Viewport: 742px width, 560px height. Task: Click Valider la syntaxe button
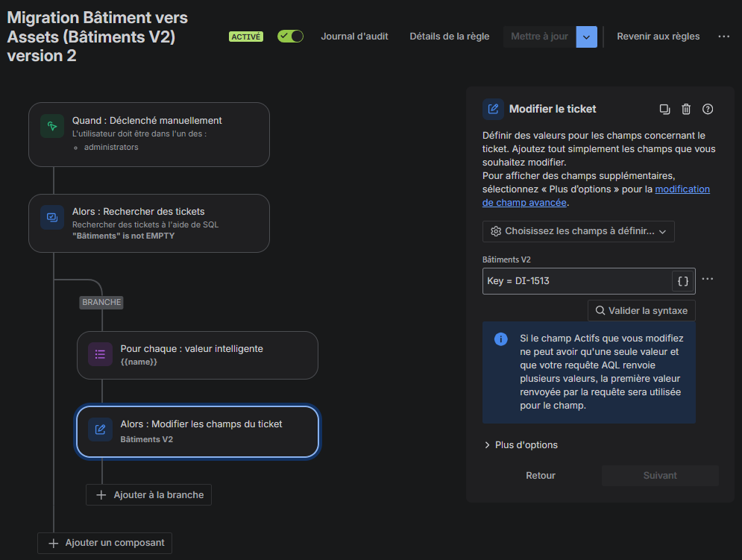641,310
